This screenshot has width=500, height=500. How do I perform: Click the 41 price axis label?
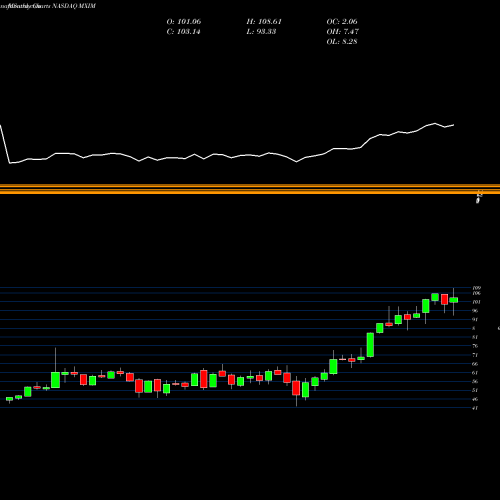coord(475,408)
